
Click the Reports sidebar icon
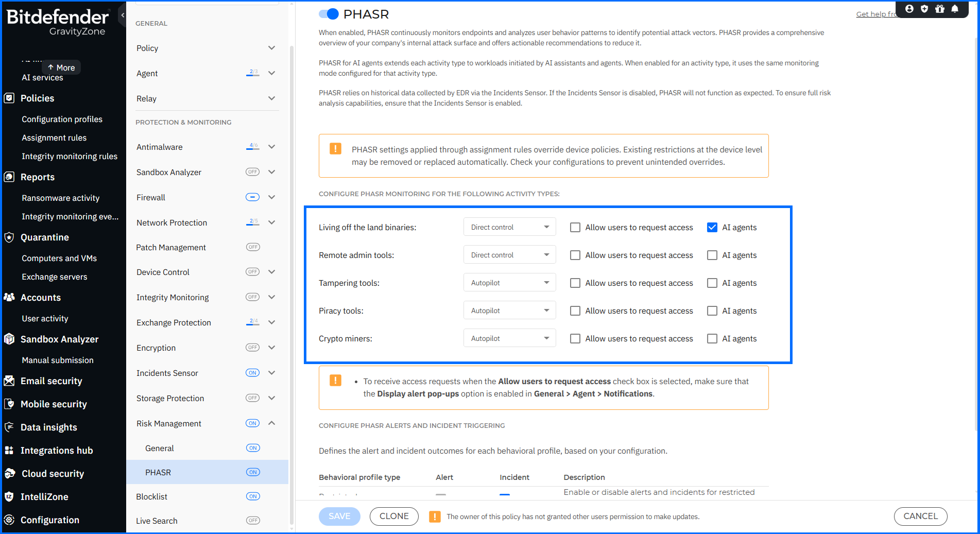pos(9,177)
